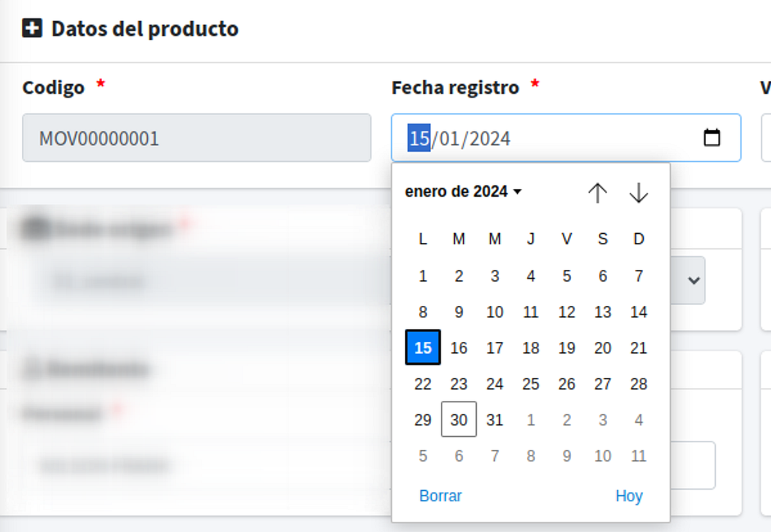
Task: Select January 30 in the calendar
Action: 458,420
